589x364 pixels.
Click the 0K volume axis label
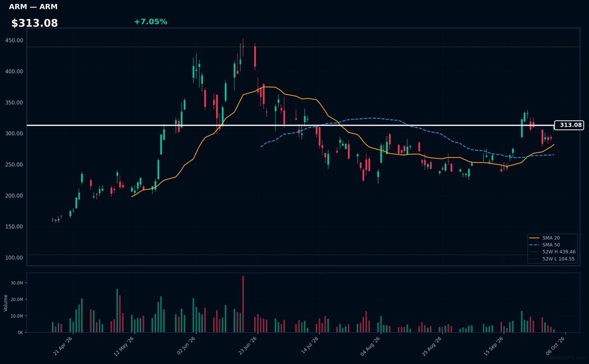[21, 333]
